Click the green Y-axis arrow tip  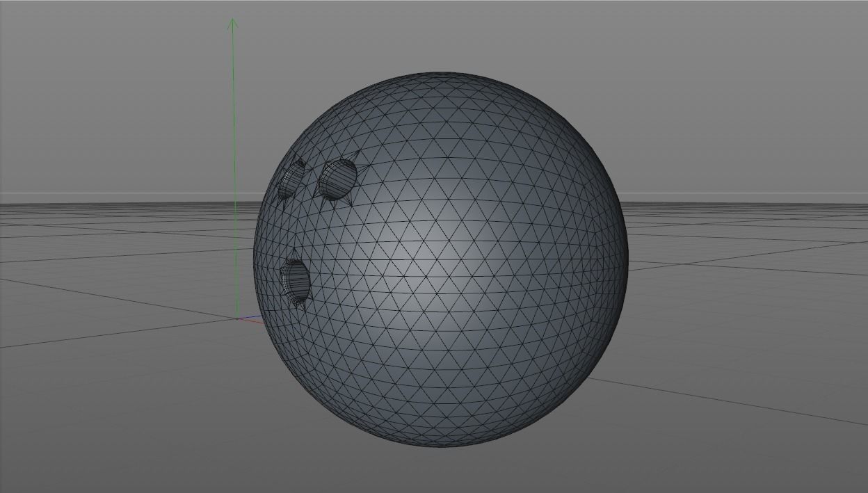pyautogui.click(x=233, y=24)
